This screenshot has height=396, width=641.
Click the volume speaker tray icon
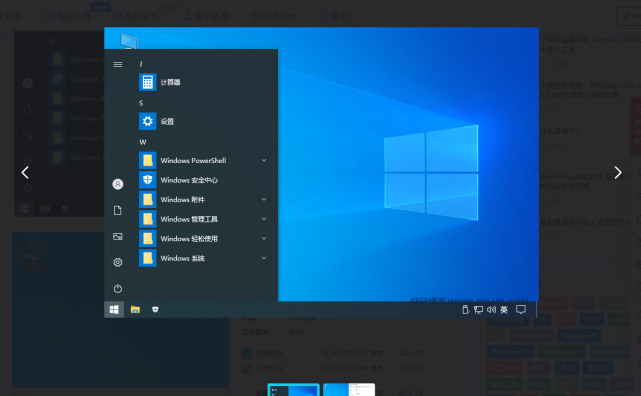click(x=491, y=310)
